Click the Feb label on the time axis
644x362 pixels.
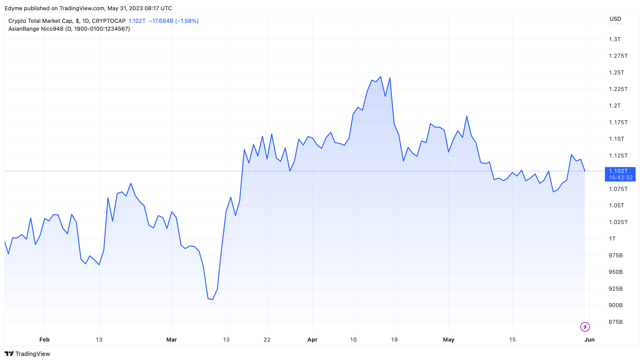[44, 339]
